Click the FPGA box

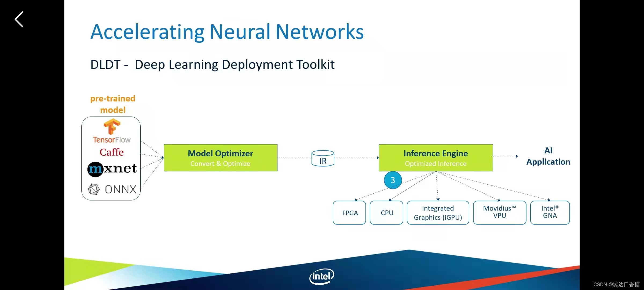[349, 213]
